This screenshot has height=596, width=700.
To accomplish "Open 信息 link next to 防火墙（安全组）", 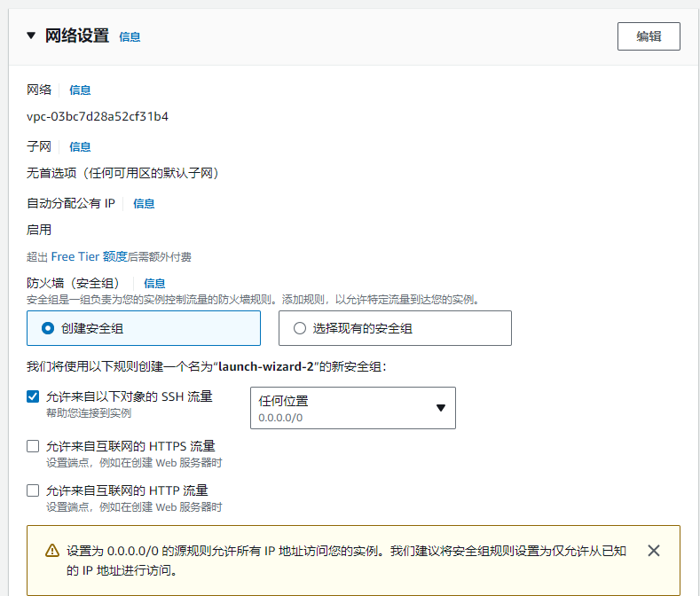I will click(154, 283).
